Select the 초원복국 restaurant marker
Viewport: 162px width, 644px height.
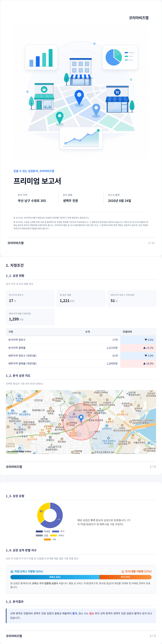(x=110, y=419)
